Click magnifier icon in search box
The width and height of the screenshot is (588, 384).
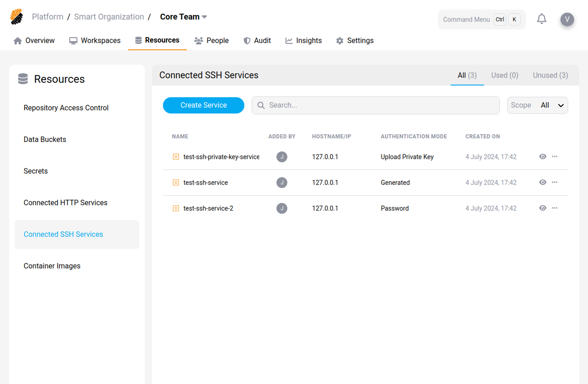click(261, 105)
